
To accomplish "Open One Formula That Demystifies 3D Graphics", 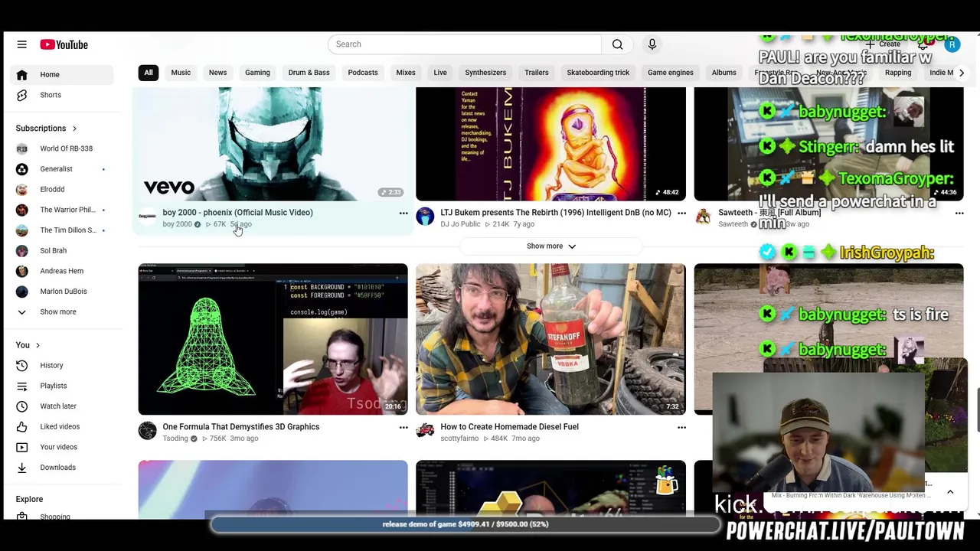I will click(240, 427).
